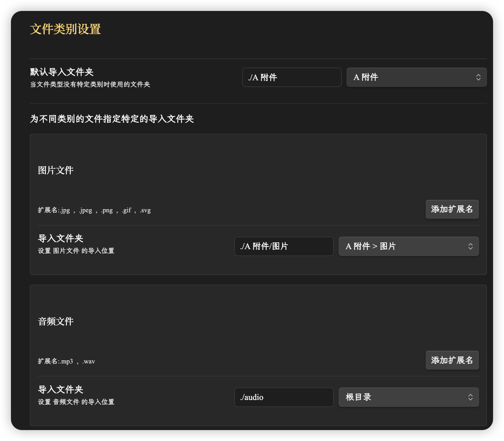
Task: Click 添加扩展名 button for 音频文件
Action: (452, 360)
